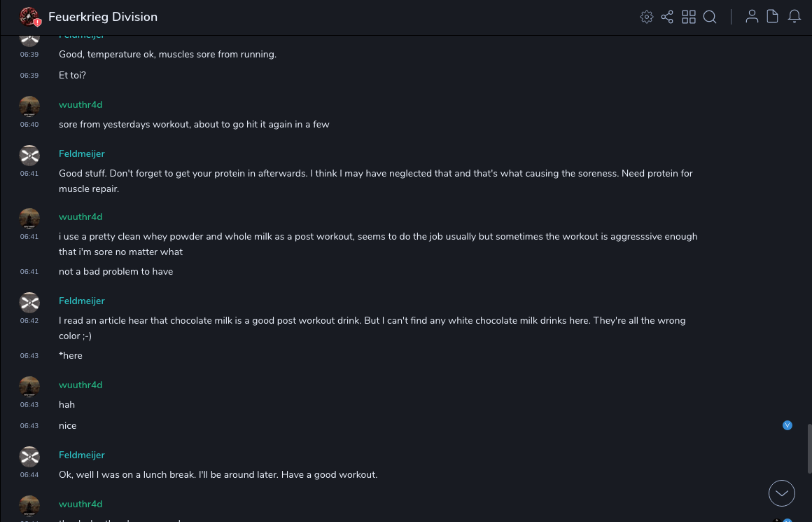The image size is (812, 522).
Task: Click the 06:42 timestamp on the chocolate milk message
Action: [29, 321]
